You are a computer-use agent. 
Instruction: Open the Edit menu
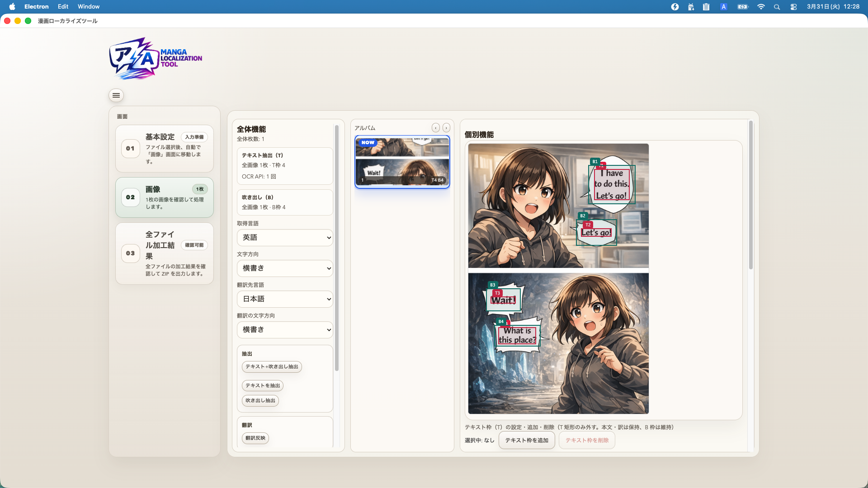tap(63, 7)
